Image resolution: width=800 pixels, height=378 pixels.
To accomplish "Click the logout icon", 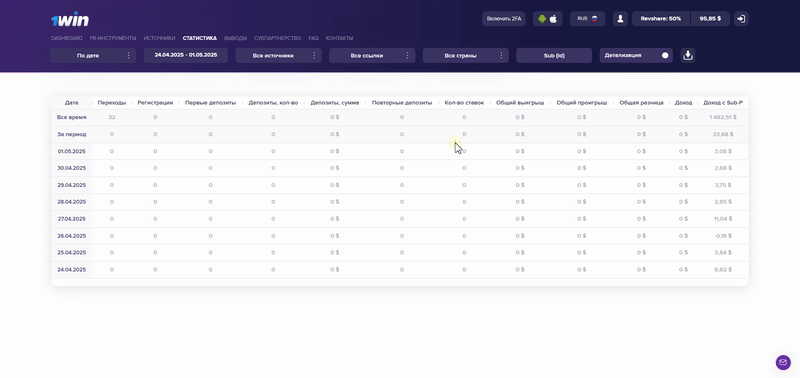I will [741, 19].
